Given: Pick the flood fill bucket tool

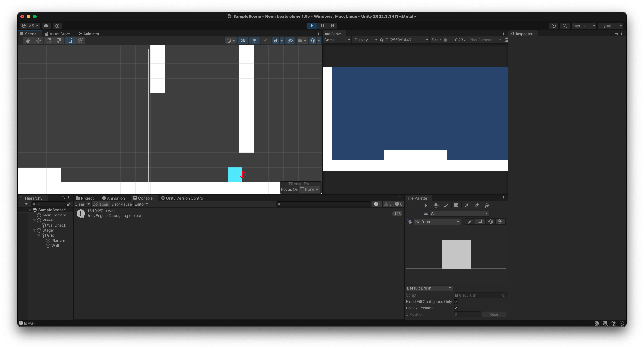Looking at the screenshot, I should 487,205.
